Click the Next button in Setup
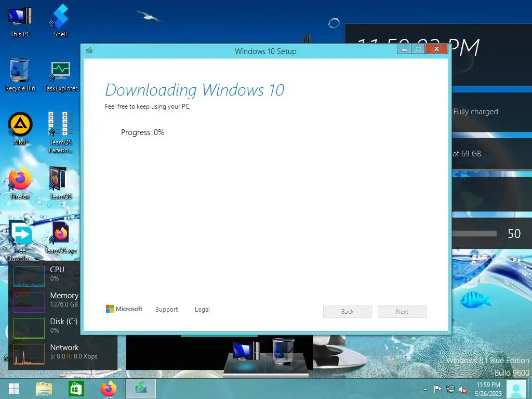This screenshot has height=399, width=532. click(x=402, y=312)
